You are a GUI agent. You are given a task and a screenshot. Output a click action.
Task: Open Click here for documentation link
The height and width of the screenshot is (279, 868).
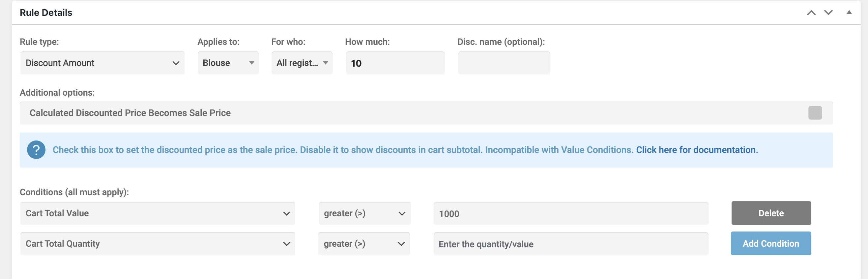(x=697, y=150)
